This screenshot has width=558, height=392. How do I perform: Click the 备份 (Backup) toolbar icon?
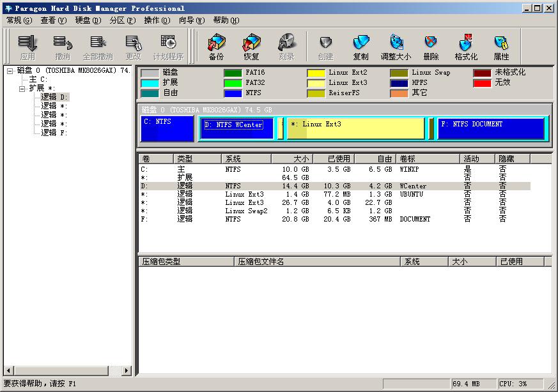tap(217, 47)
